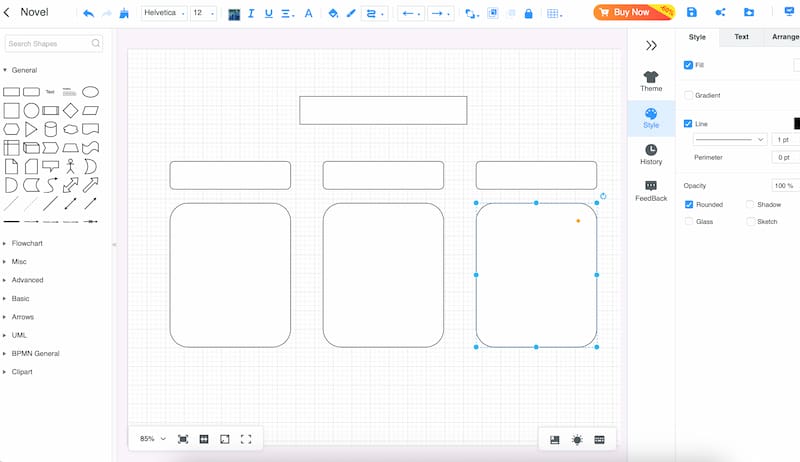Click the fullscreen icon in bottom bar

pyautogui.click(x=246, y=439)
